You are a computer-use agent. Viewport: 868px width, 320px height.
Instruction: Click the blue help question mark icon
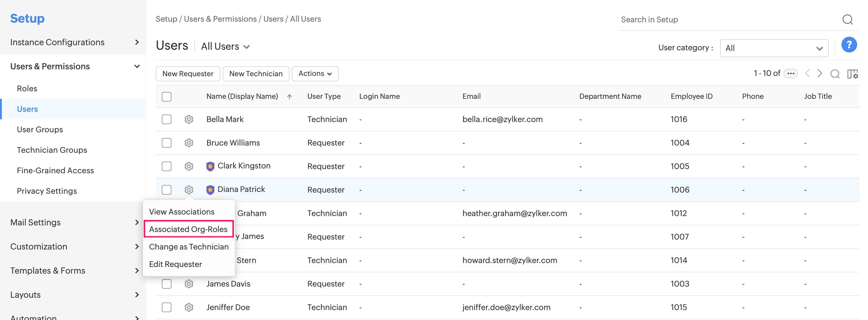[x=848, y=45]
